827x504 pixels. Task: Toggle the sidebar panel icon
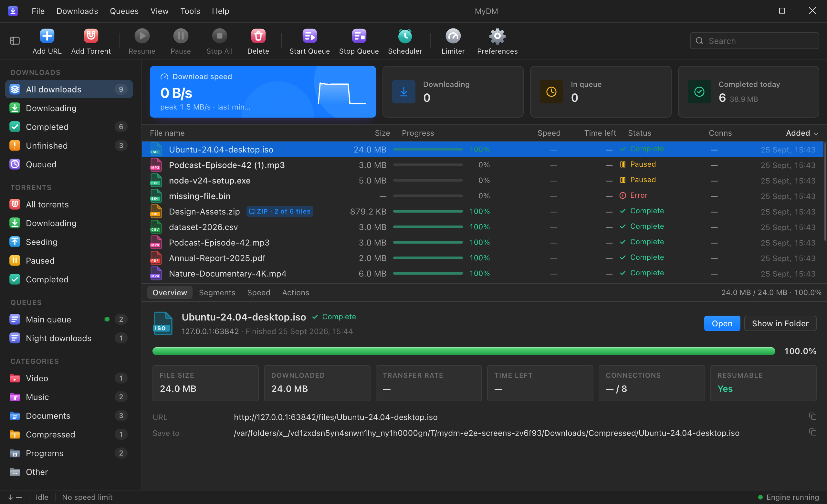pos(15,41)
